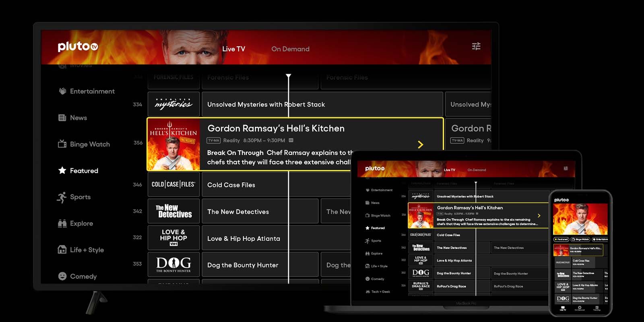The height and width of the screenshot is (322, 644).
Task: Tap the Binge Watch chip on the phone
Action: click(581, 239)
